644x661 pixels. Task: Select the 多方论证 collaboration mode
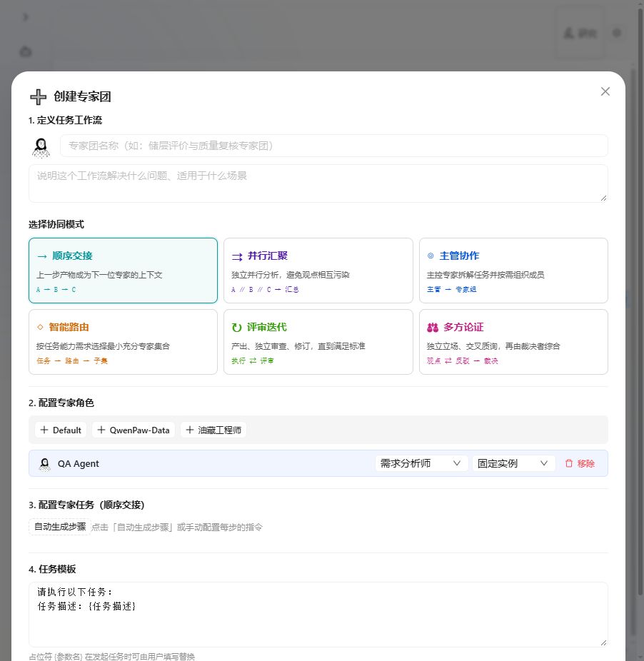coord(513,342)
